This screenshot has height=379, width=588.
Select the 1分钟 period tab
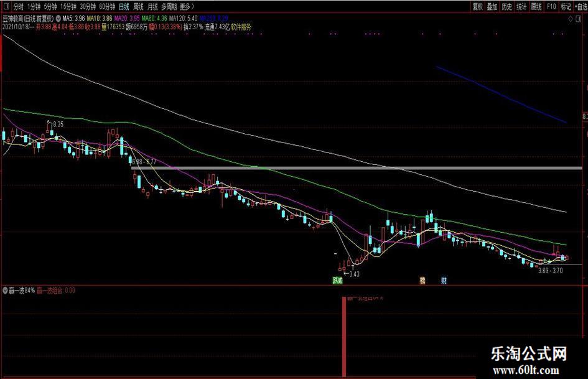tap(34, 7)
